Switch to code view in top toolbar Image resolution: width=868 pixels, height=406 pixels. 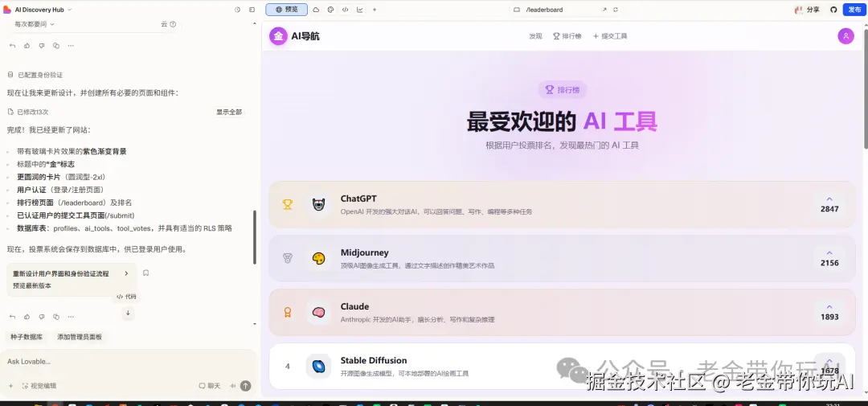pyautogui.click(x=345, y=10)
